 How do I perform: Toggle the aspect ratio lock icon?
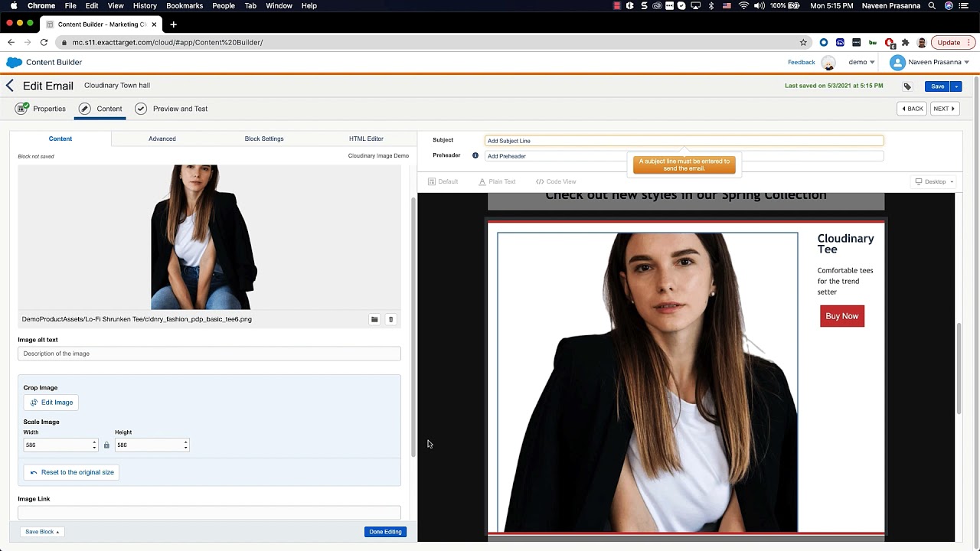[x=106, y=445]
